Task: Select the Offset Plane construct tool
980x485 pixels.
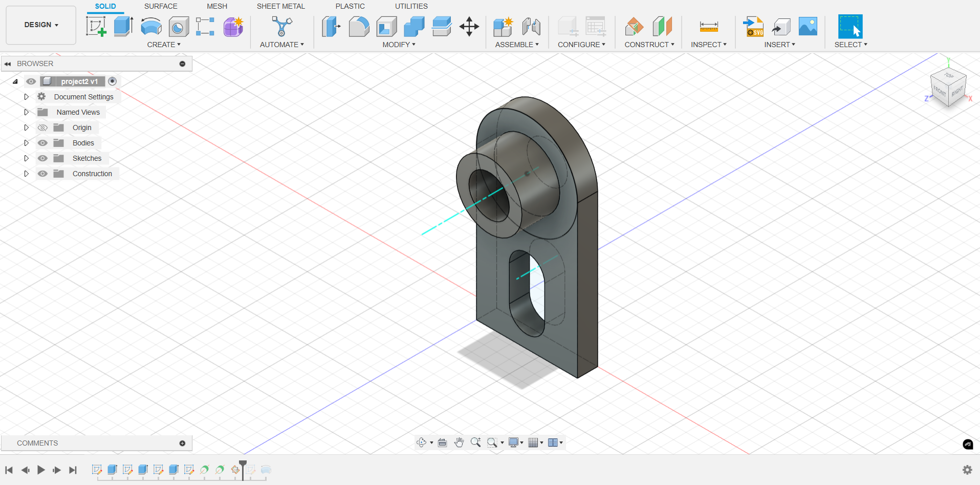Action: pyautogui.click(x=635, y=27)
